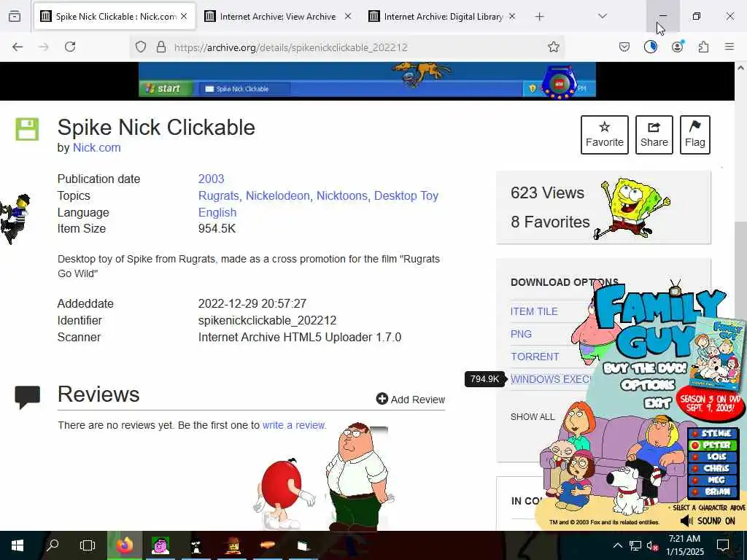Click the software floppy disk icon

point(27,129)
